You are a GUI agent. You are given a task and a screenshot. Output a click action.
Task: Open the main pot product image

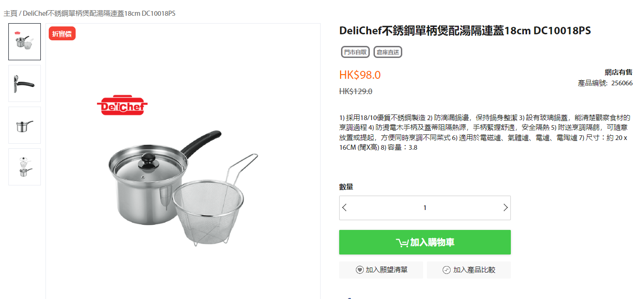(x=183, y=188)
